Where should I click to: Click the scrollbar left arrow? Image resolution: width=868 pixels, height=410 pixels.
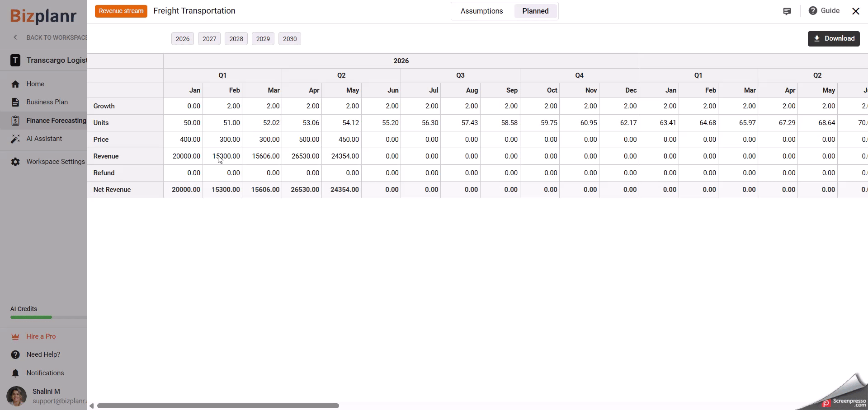tap(91, 406)
